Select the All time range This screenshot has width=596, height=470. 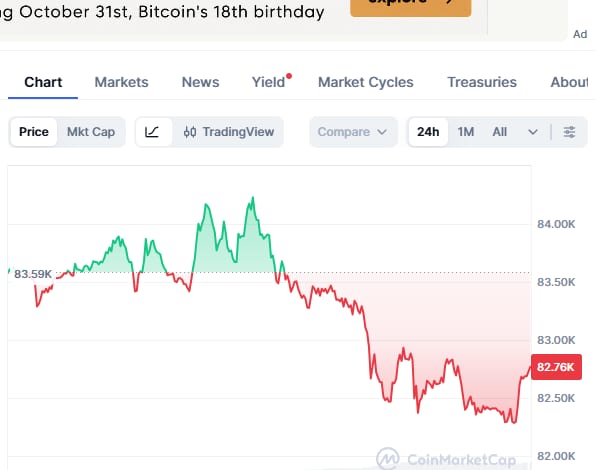(499, 132)
